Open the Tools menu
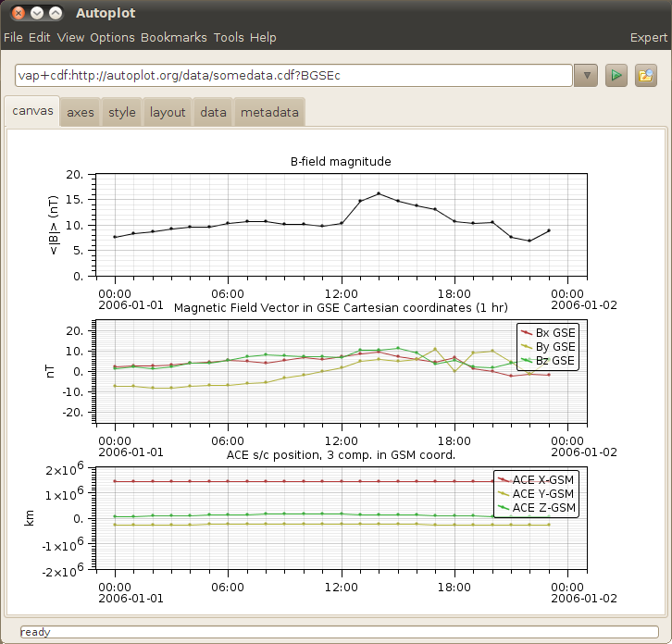This screenshot has height=644, width=672. click(229, 38)
